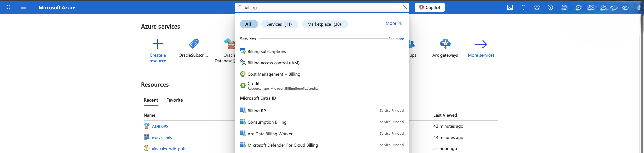
Task: Click the help question mark icon
Action: (550, 7)
